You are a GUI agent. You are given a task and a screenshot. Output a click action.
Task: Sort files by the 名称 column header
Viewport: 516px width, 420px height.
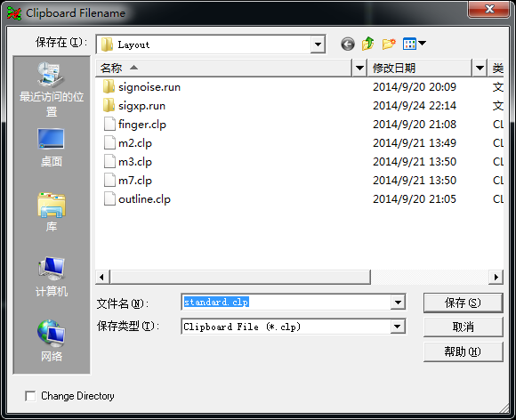point(224,69)
